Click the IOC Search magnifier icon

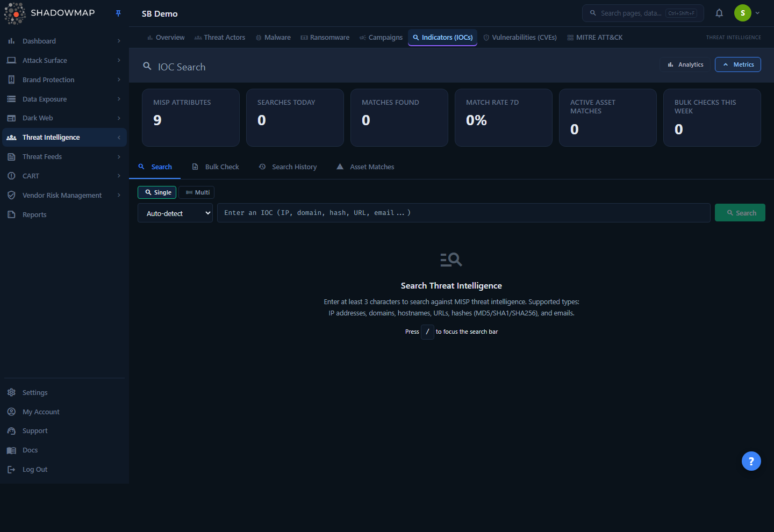point(147,66)
